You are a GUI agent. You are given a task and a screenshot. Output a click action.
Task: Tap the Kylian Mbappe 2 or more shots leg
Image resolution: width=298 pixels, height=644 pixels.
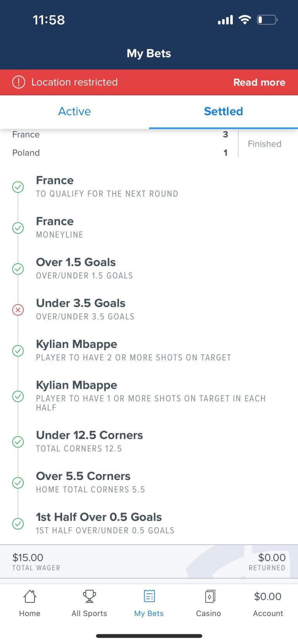pos(133,350)
